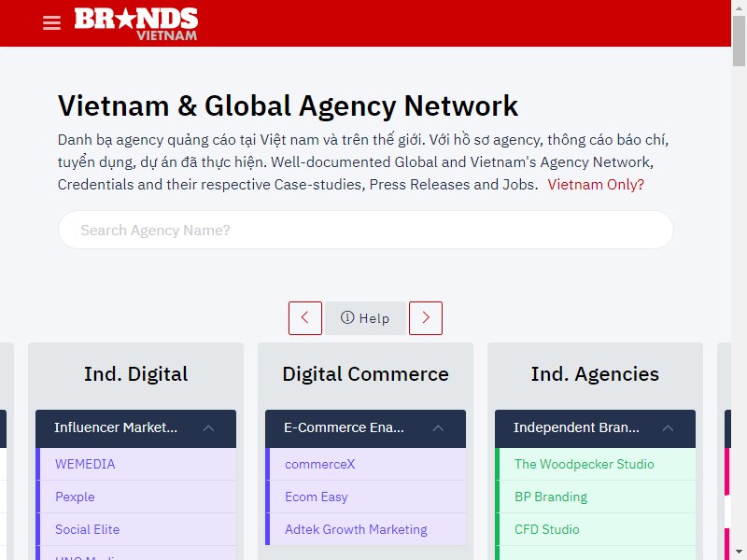Click the Ind. Agencies column heading
The height and width of the screenshot is (560, 747).
(x=595, y=374)
